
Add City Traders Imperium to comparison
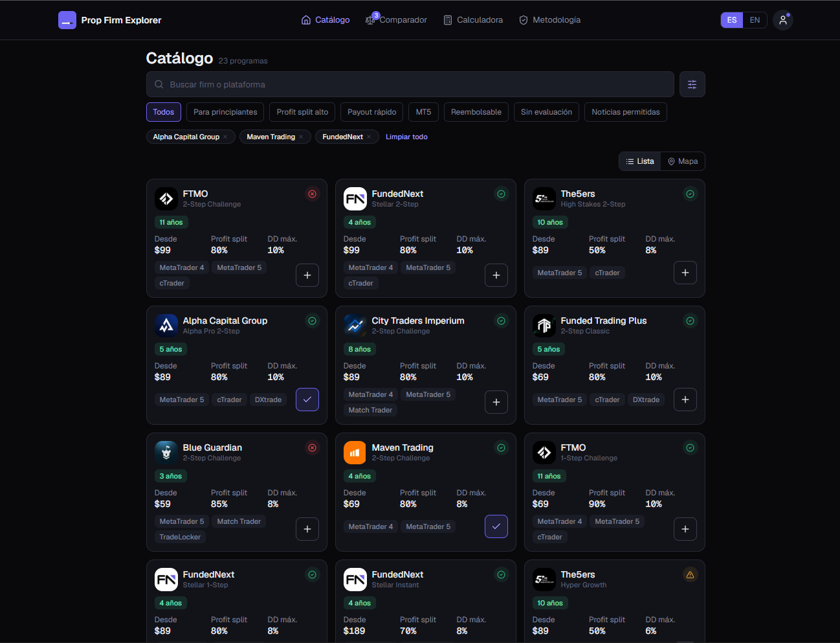point(496,402)
